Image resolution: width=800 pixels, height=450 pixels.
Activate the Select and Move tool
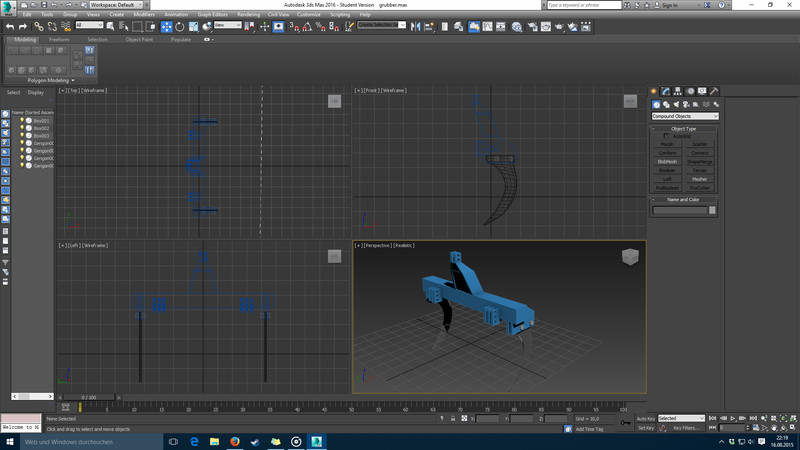point(166,26)
